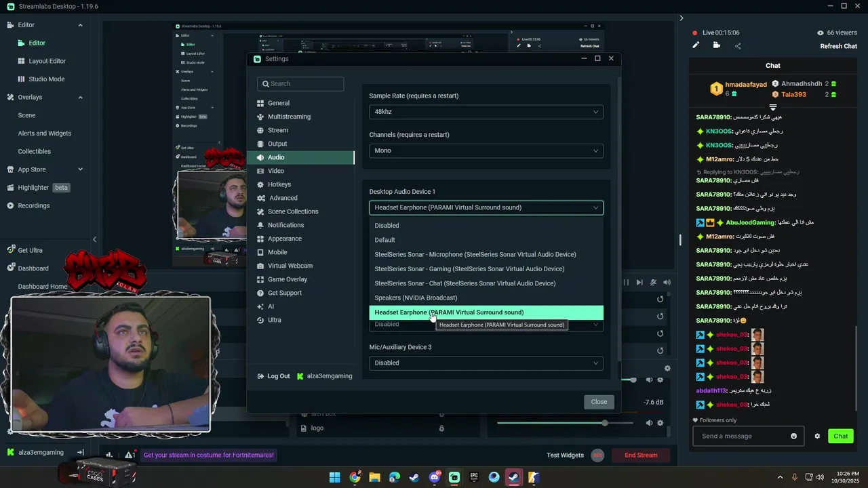
Task: Click the Game Overlay icon
Action: click(x=260, y=279)
